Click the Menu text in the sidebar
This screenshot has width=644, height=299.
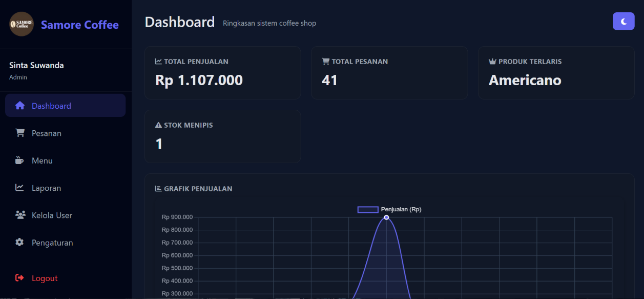tap(42, 161)
